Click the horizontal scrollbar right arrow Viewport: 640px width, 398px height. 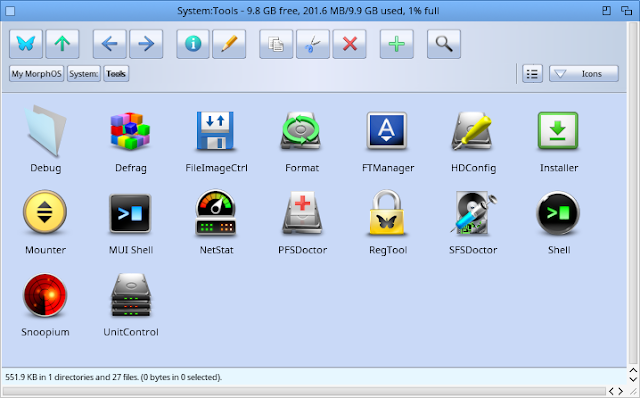[620, 391]
